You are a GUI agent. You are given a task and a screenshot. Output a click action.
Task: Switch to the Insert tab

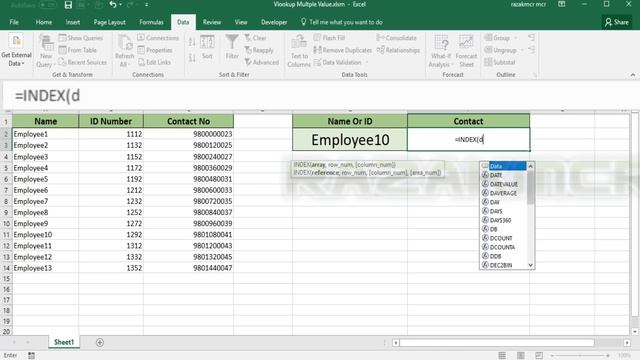coord(73,22)
